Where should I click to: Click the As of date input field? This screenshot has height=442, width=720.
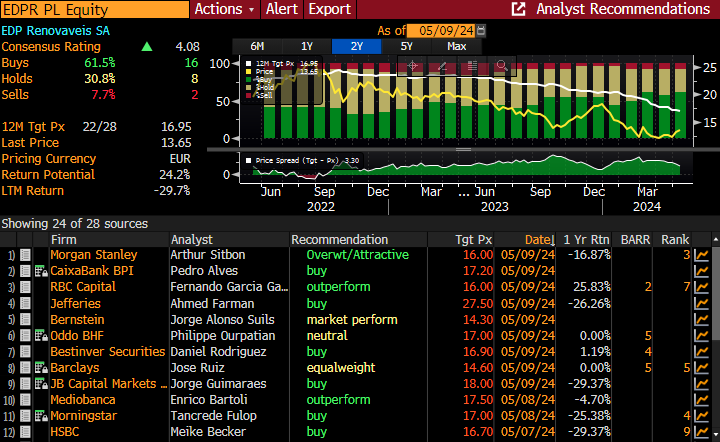(441, 30)
